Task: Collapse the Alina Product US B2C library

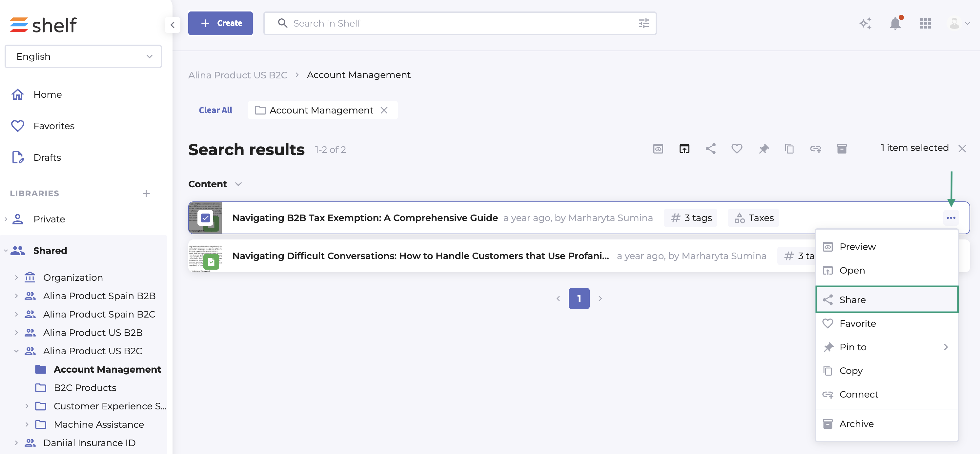Action: [16, 351]
